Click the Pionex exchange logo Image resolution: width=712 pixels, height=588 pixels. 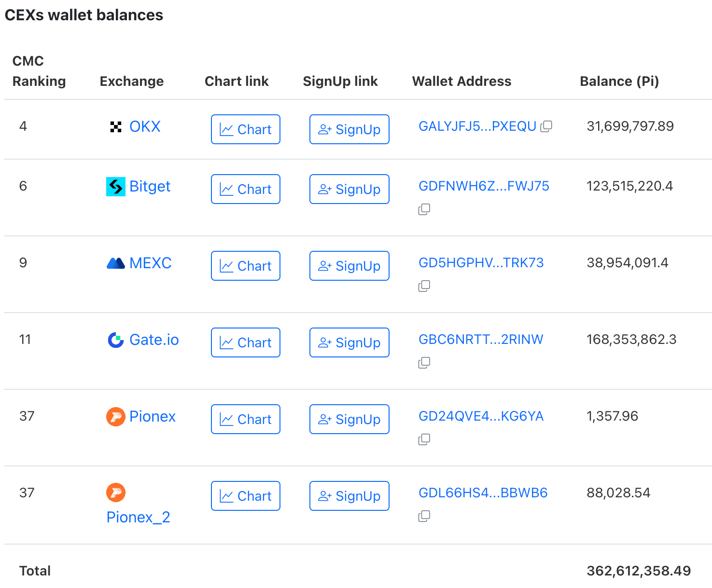point(116,417)
